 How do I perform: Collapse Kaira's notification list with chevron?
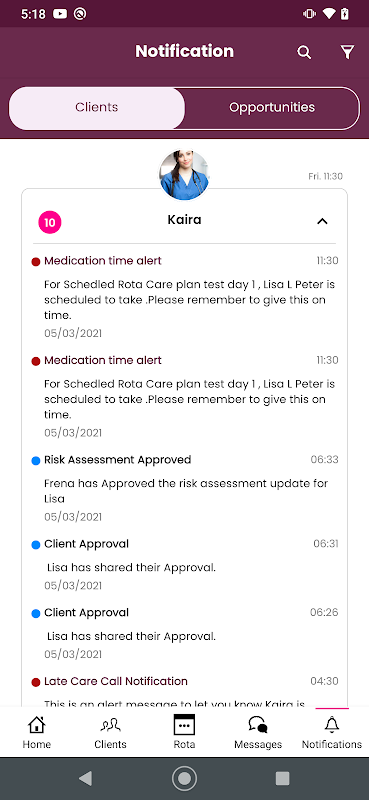tap(322, 221)
